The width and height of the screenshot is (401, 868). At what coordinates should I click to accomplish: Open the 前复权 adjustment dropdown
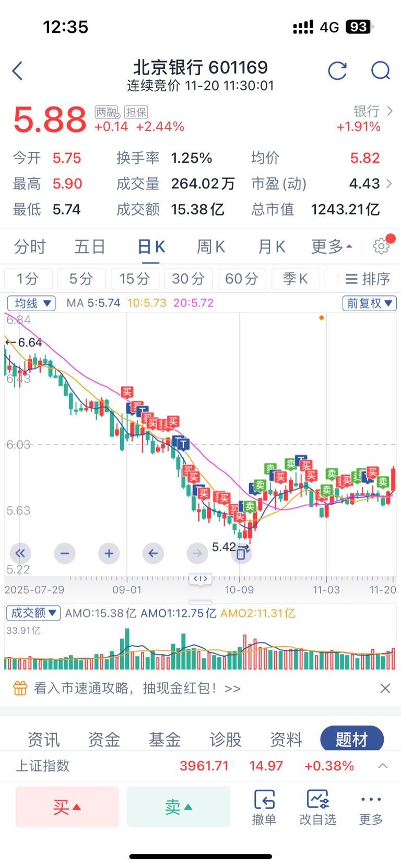[x=369, y=303]
